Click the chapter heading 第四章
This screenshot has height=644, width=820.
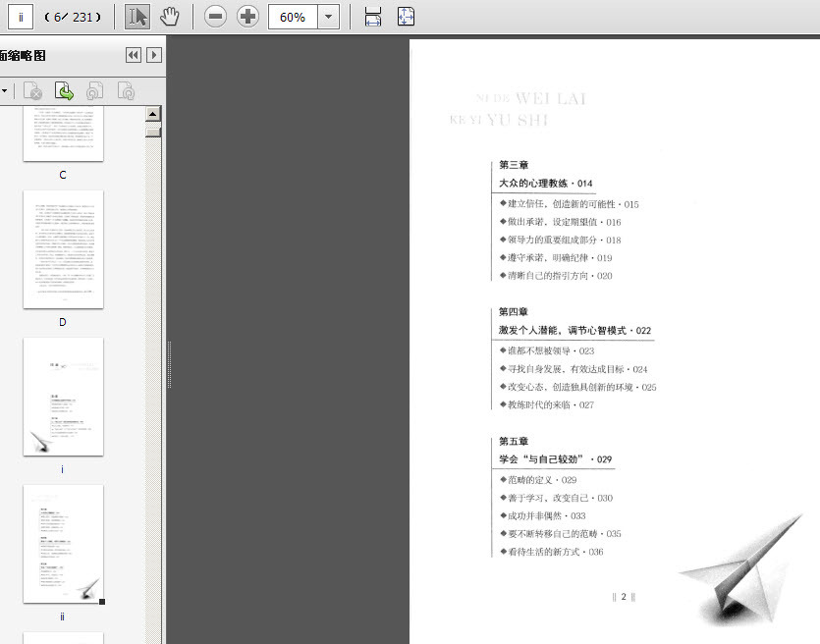[513, 311]
